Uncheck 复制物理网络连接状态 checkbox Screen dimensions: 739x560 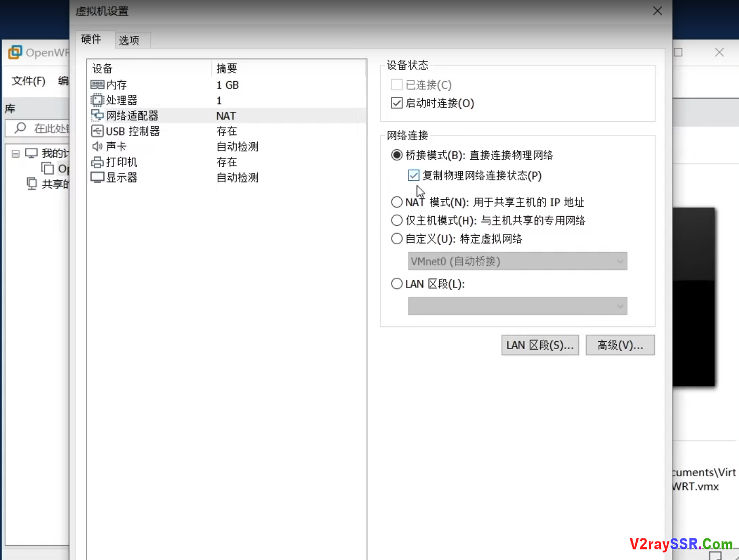(413, 175)
